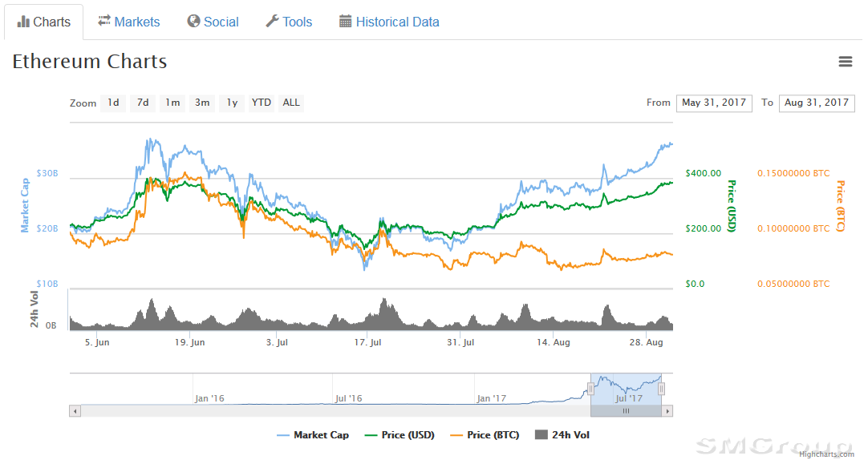
Task: Open the chart hamburger context menu
Action: 845,62
